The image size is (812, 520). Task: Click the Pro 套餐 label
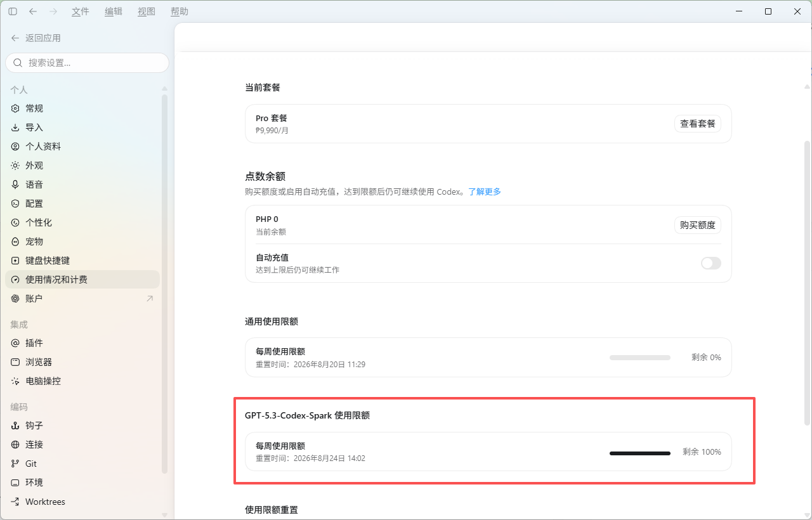coord(272,119)
